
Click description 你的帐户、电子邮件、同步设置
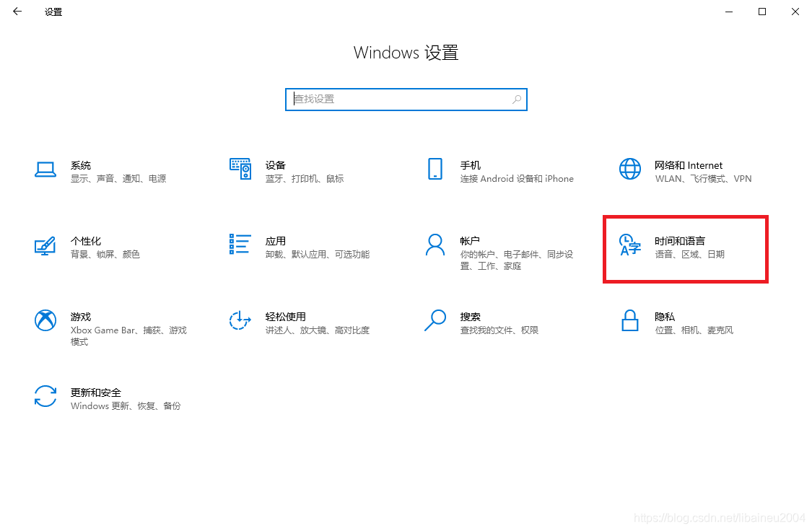[x=516, y=260]
